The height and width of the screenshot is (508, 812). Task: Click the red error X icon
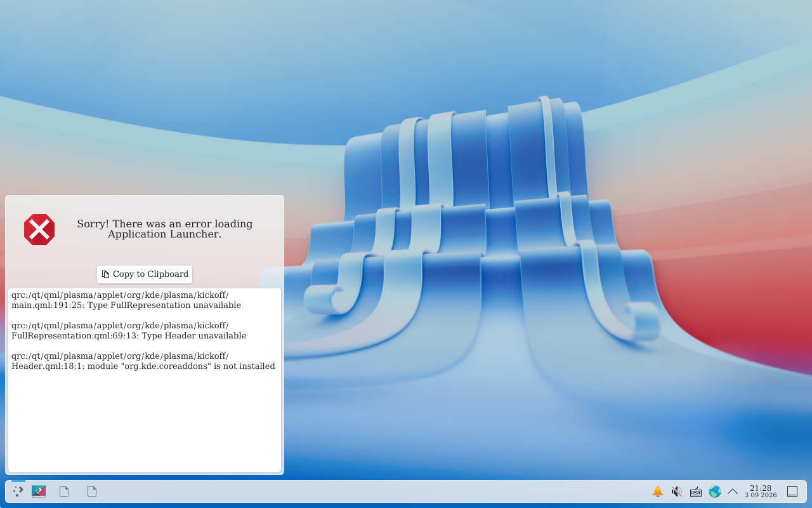click(39, 229)
